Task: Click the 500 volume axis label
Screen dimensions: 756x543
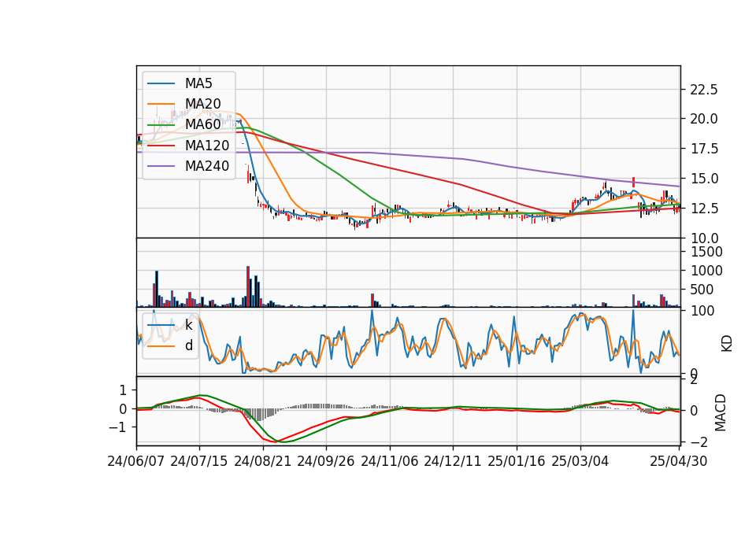Action: pos(702,290)
